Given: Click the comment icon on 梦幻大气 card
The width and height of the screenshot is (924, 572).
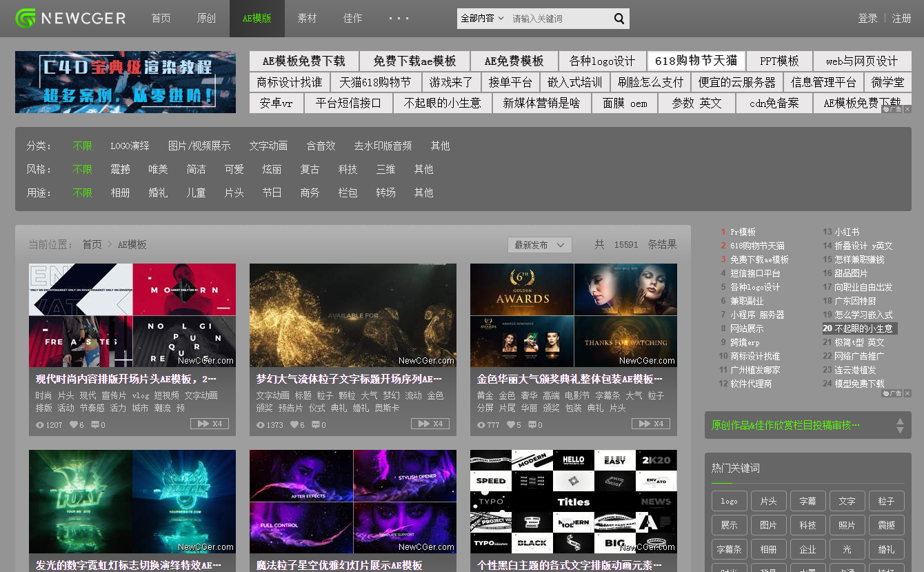Looking at the screenshot, I should click(x=316, y=425).
